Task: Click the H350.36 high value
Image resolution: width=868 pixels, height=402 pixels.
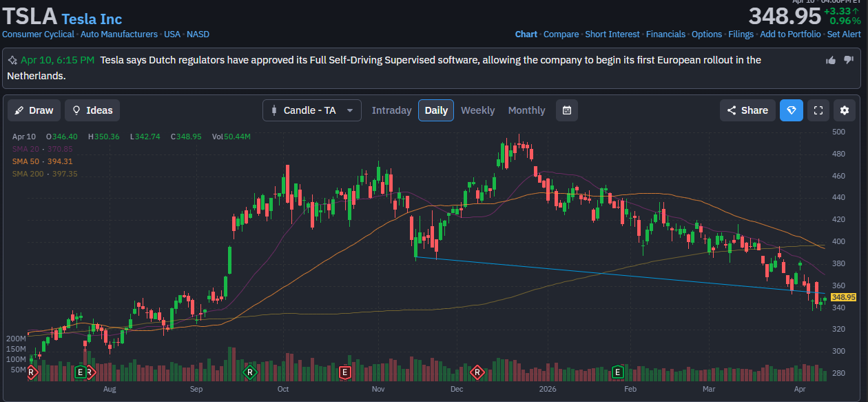Action: [x=104, y=137]
